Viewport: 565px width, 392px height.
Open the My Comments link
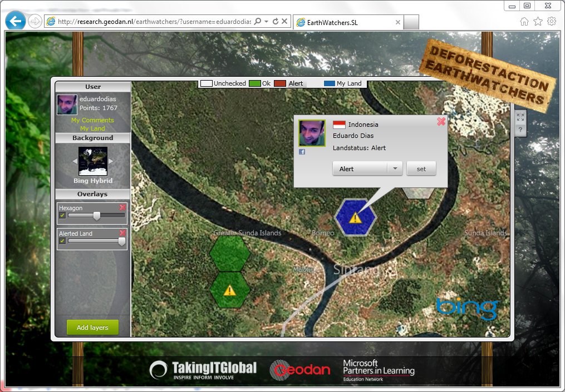pos(92,120)
